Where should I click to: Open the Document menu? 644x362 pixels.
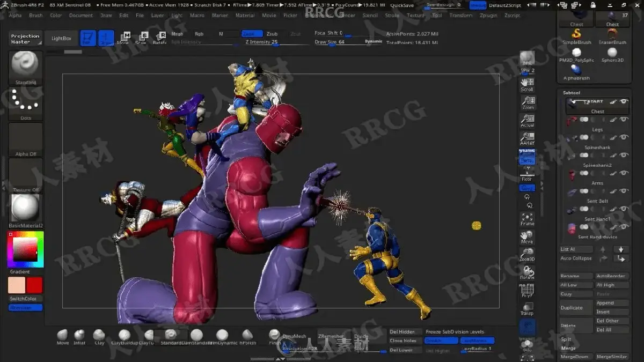(81, 16)
